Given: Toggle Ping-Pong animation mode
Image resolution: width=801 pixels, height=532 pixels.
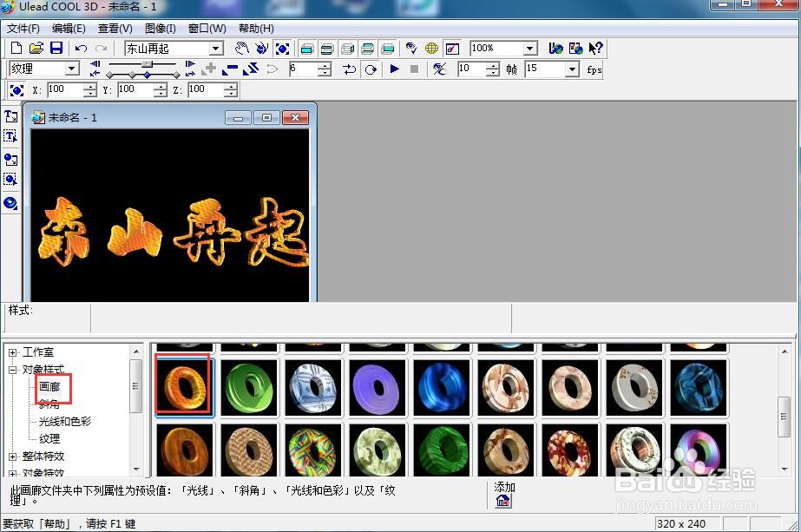Looking at the screenshot, I should (350, 69).
